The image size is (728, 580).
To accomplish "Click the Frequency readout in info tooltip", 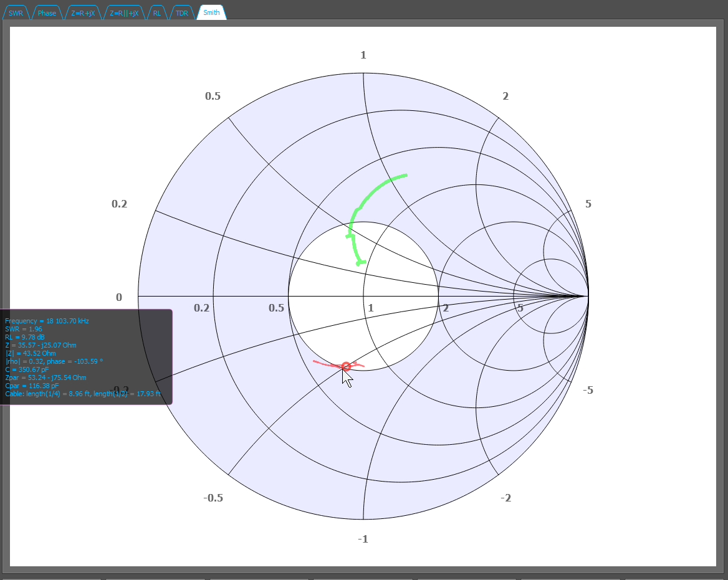I will [x=47, y=321].
